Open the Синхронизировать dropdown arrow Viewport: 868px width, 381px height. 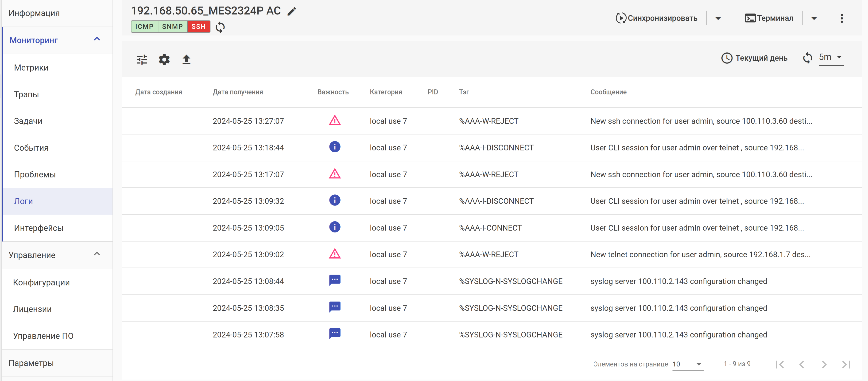click(718, 19)
